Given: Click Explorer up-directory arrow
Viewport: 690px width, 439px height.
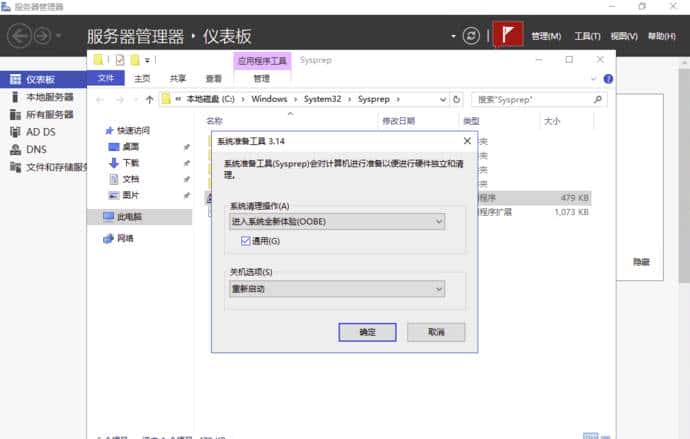Looking at the screenshot, I should [x=149, y=99].
